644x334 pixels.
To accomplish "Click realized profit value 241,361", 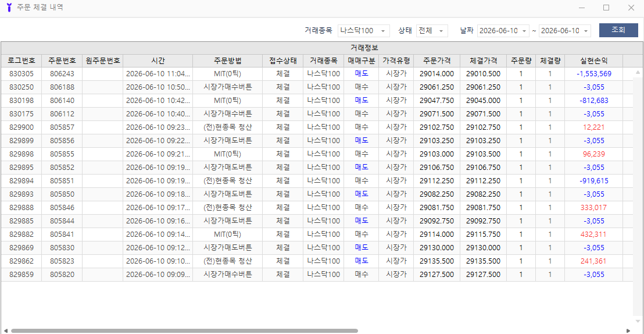I will 594,261.
